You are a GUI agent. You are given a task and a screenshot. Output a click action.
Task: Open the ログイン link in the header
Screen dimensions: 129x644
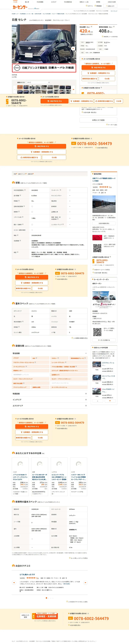tap(90, 6)
